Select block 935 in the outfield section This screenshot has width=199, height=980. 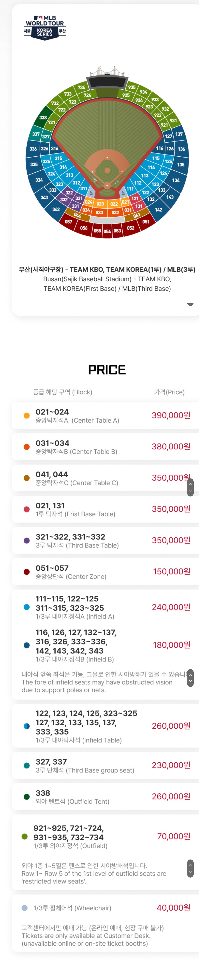click(x=131, y=87)
